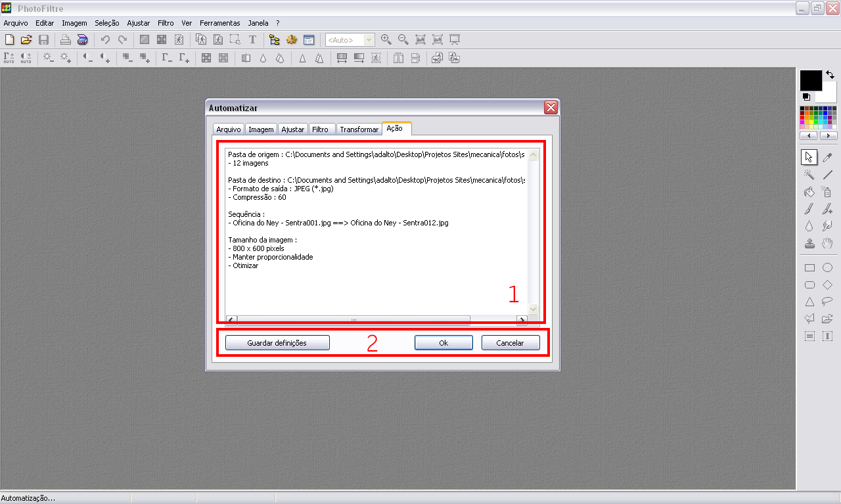The width and height of the screenshot is (841, 504).
Task: Show previous palette with left arrow
Action: tap(809, 135)
